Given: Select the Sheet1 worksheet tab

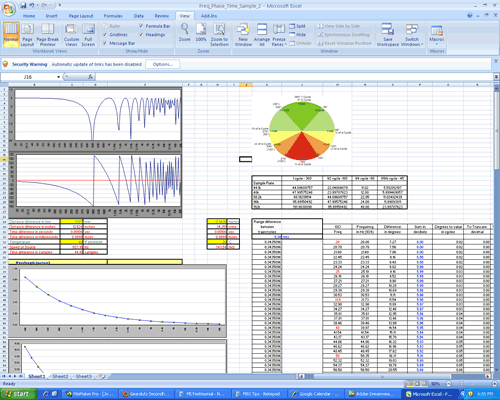Looking at the screenshot, I should [x=37, y=376].
